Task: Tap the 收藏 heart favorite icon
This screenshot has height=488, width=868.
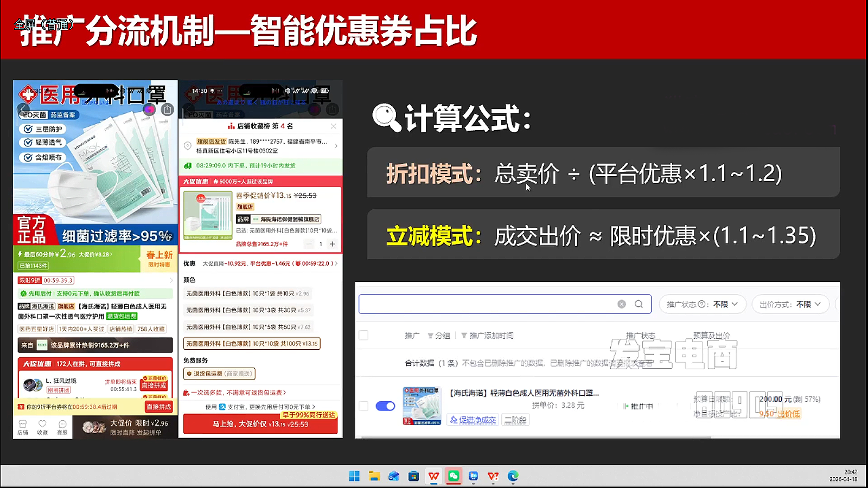Action: (x=42, y=427)
